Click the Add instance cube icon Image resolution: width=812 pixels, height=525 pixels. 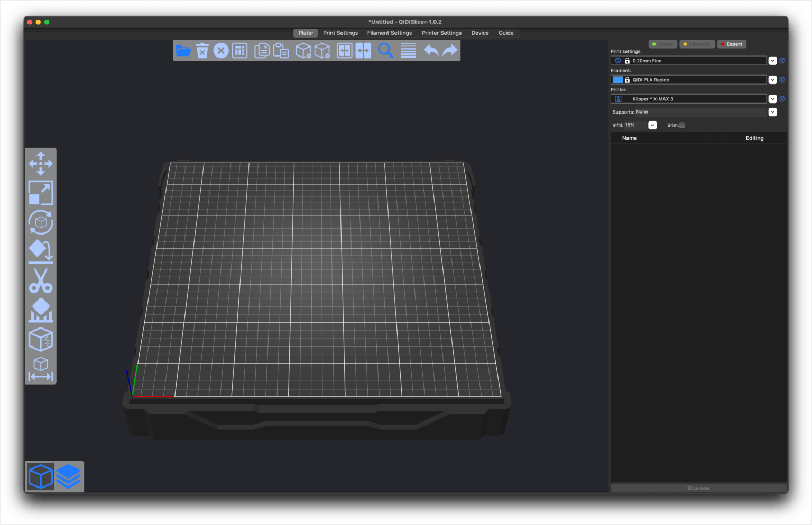pyautogui.click(x=304, y=50)
